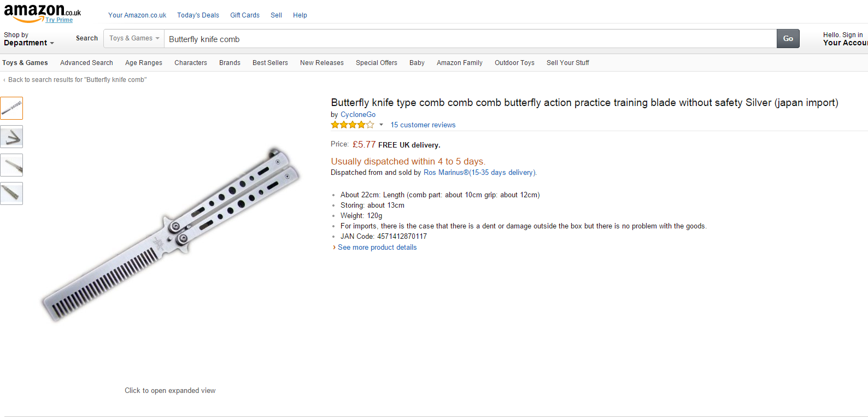Click the star rating icons
Image resolution: width=868 pixels, height=417 pixels.
pyautogui.click(x=353, y=125)
